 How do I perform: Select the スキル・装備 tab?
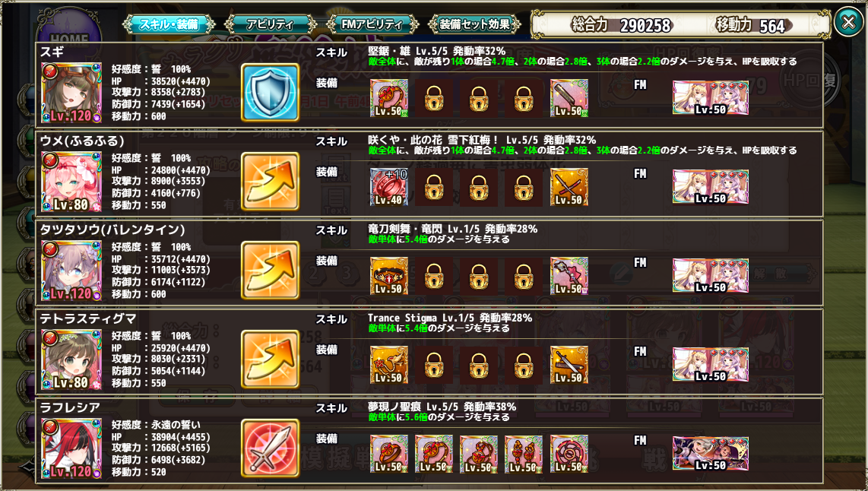[x=168, y=24]
